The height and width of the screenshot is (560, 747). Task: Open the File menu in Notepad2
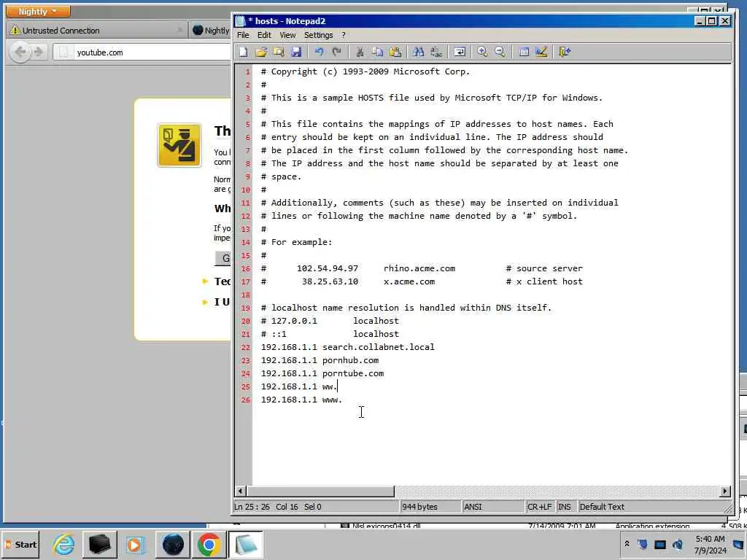click(243, 35)
